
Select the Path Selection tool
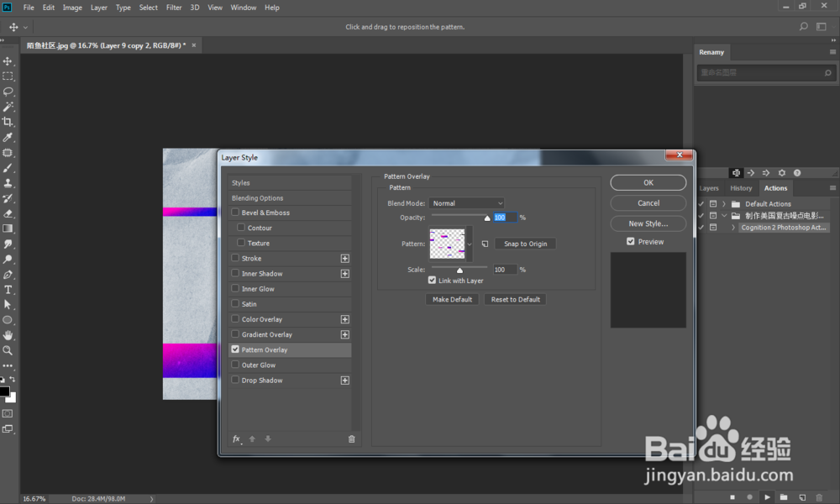[8, 305]
